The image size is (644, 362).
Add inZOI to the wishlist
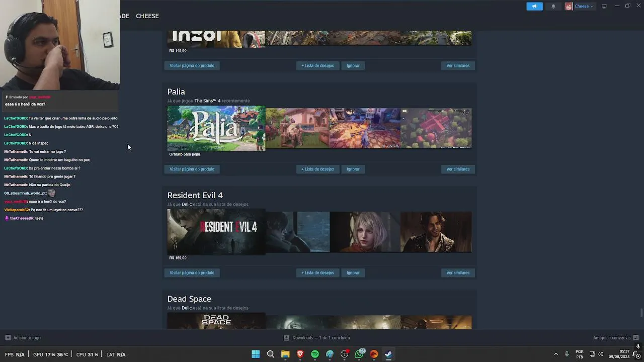point(317,65)
